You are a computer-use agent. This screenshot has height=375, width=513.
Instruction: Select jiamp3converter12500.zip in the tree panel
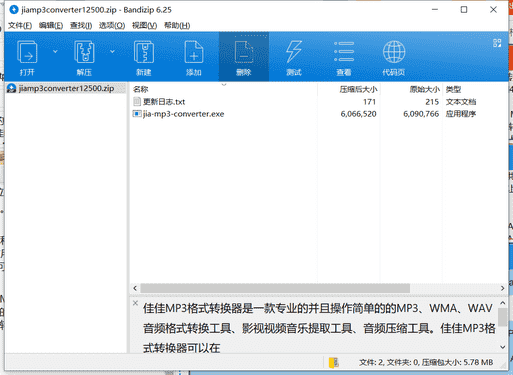[66, 88]
